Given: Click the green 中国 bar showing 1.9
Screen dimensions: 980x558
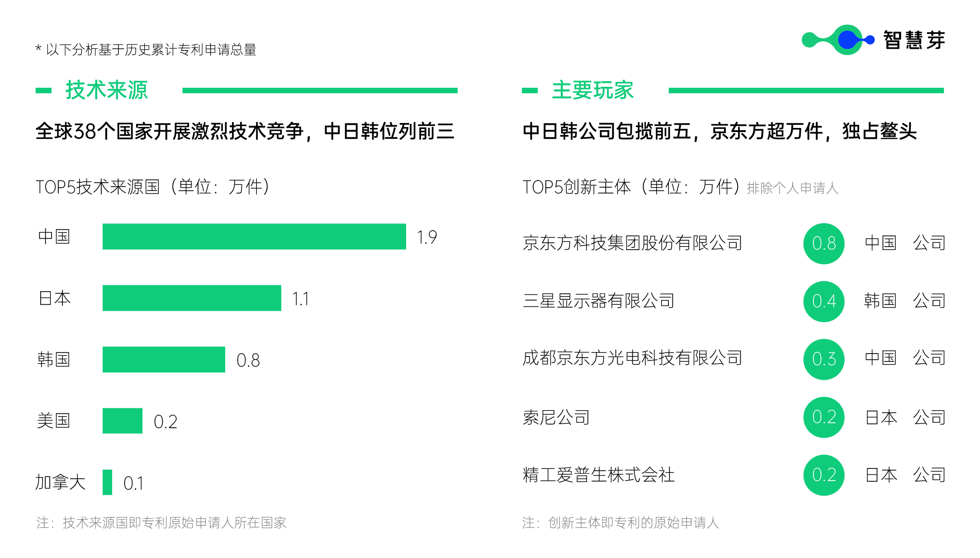Looking at the screenshot, I should 254,236.
